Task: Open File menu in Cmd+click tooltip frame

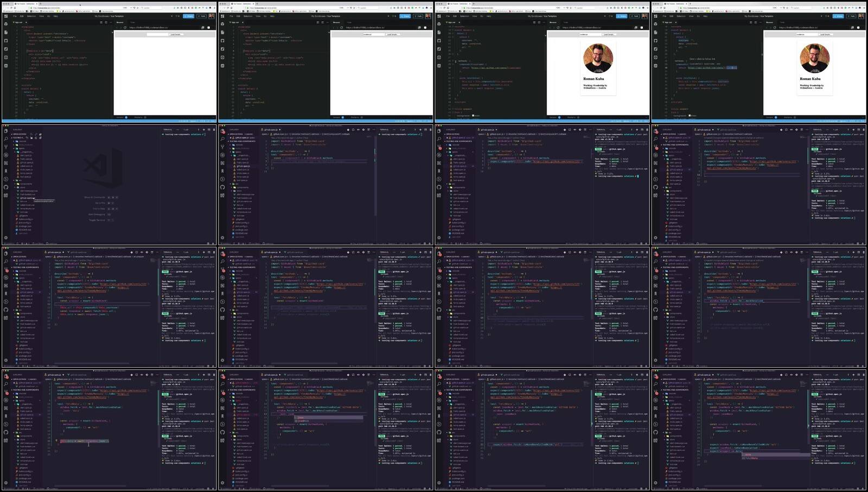Action: [665, 16]
